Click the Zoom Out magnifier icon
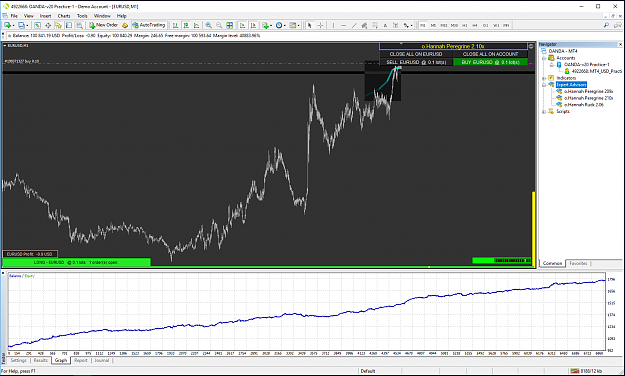This screenshot has height=376, width=625. point(219,25)
